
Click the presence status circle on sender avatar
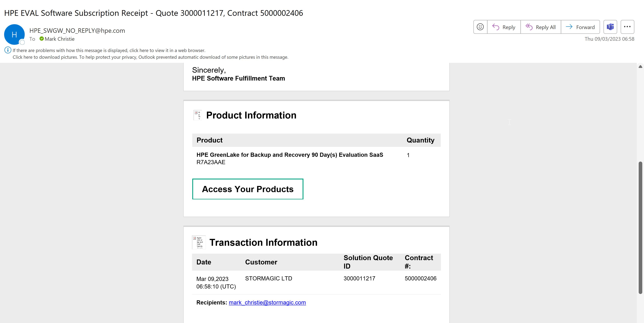click(x=22, y=42)
